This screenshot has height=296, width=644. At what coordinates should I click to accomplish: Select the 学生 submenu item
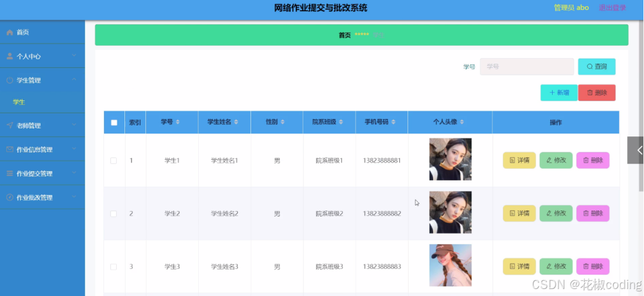pos(19,102)
